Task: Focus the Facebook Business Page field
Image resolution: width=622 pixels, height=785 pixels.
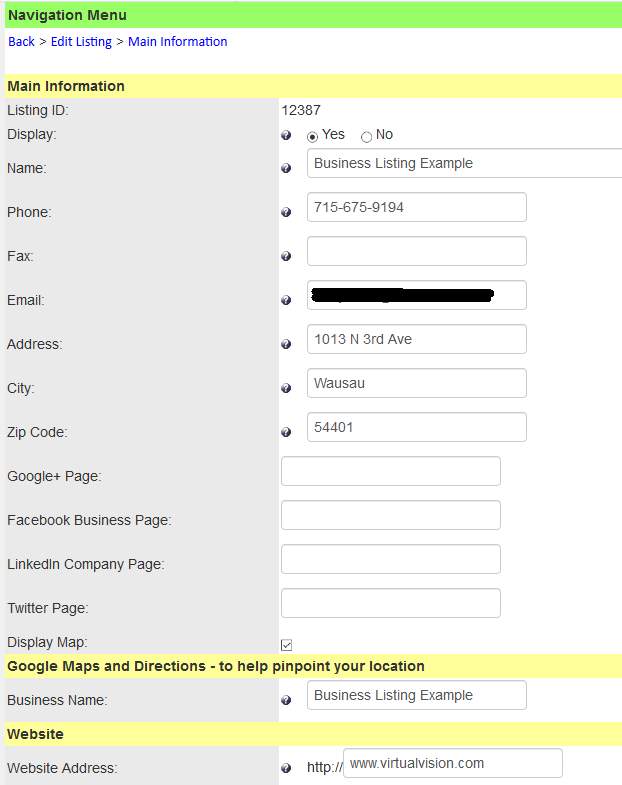Action: [x=391, y=515]
